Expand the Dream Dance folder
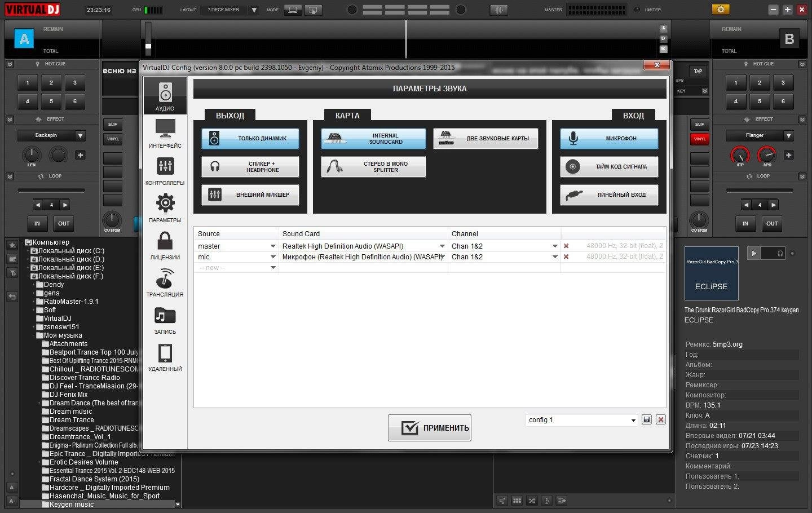The height and width of the screenshot is (513, 812). 39,403
